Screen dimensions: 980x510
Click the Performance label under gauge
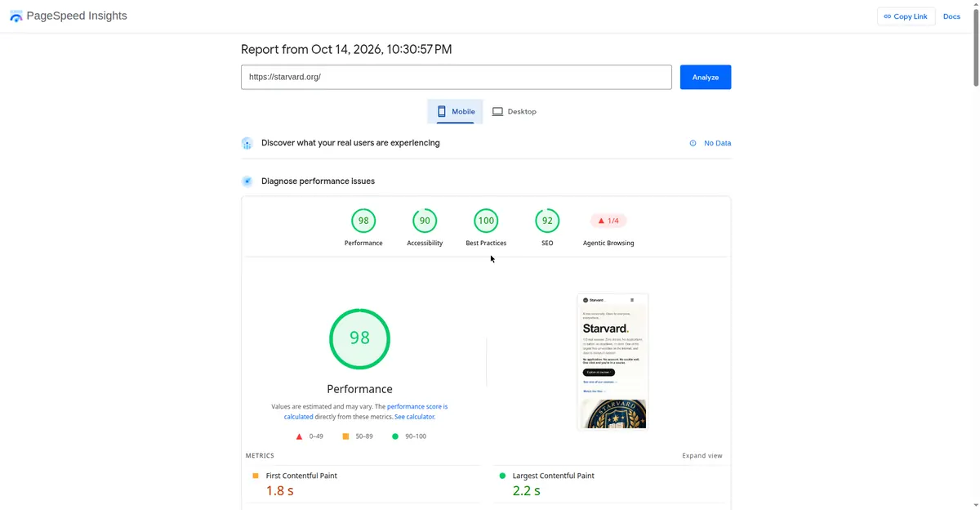coord(363,243)
